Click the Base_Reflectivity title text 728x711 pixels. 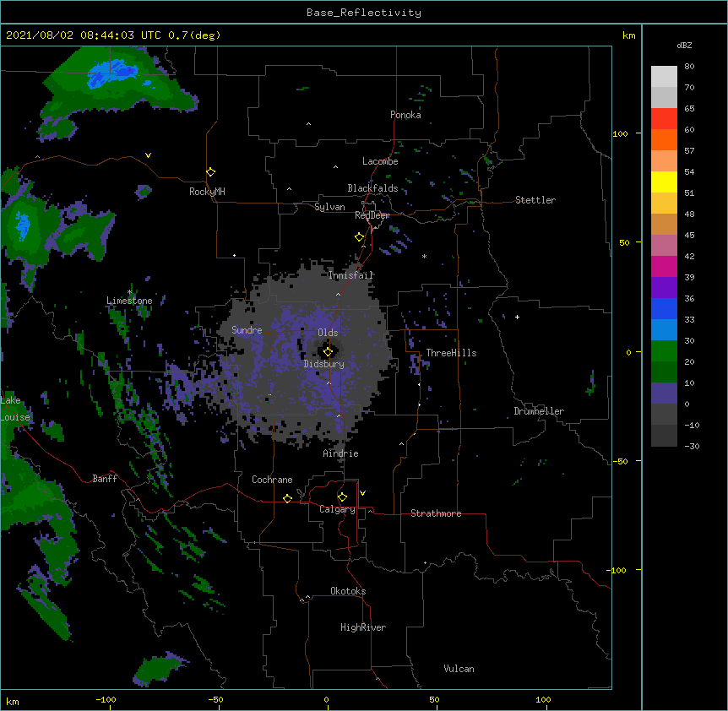364,13
